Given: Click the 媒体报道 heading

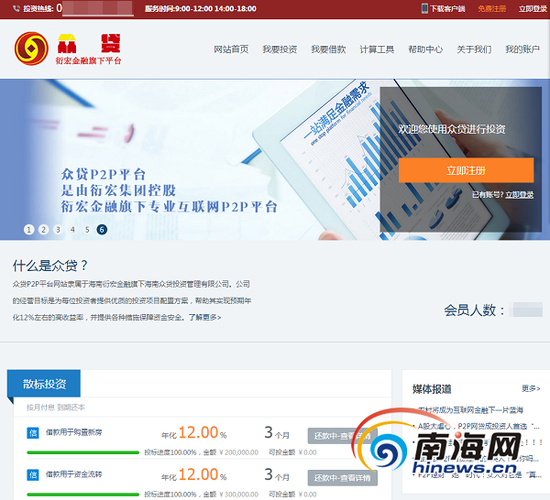Looking at the screenshot, I should click(432, 389).
